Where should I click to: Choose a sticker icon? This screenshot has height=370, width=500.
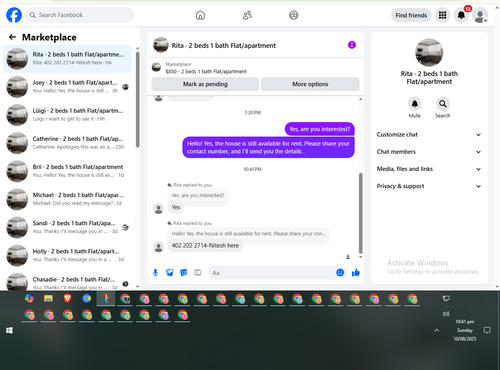tap(184, 273)
